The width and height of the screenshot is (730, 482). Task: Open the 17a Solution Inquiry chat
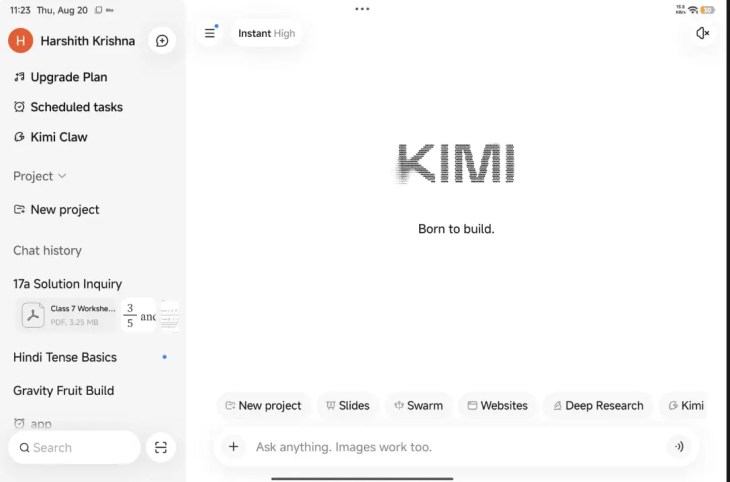click(68, 284)
